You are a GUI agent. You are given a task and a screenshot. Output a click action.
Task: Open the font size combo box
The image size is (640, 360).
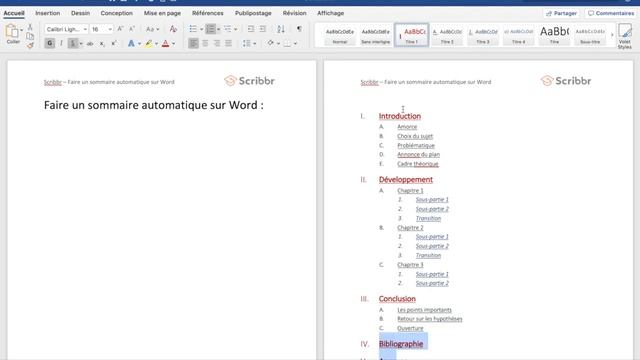click(101, 29)
